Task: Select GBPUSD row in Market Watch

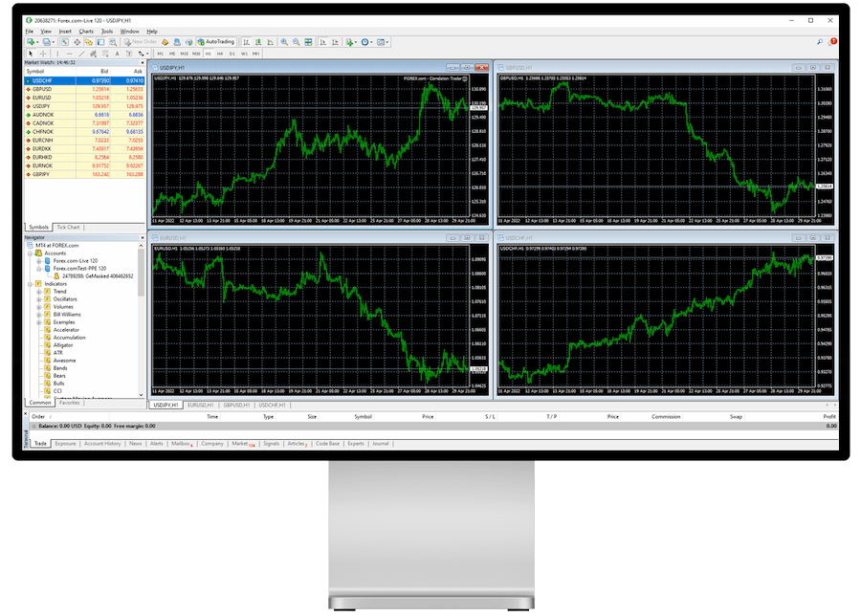Action: coord(84,89)
